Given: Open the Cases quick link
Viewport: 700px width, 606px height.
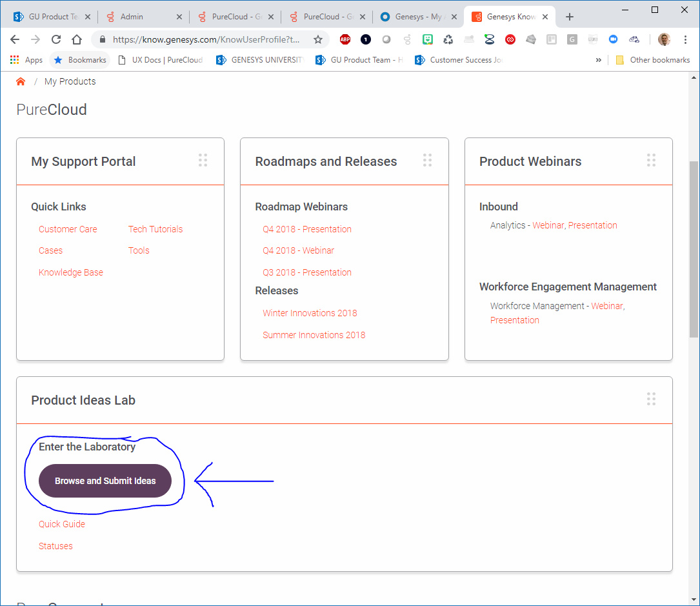Looking at the screenshot, I should click(50, 250).
